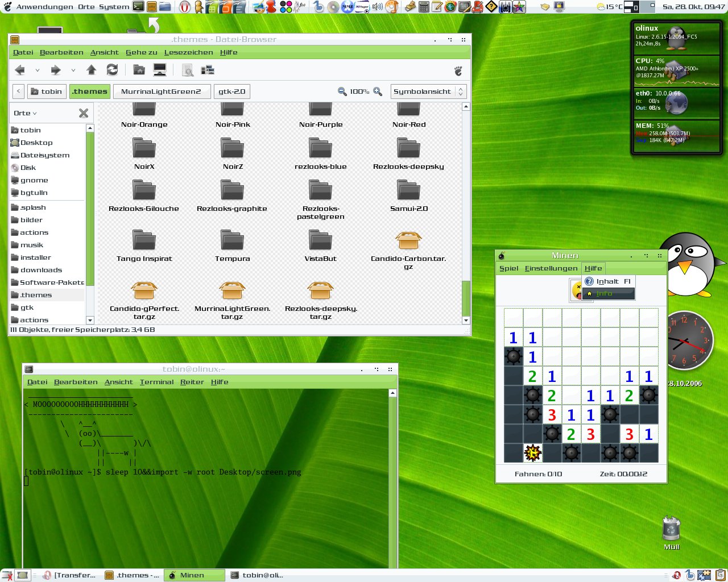Select the gtk-2.0 path button
This screenshot has width=728, height=582.
(232, 92)
